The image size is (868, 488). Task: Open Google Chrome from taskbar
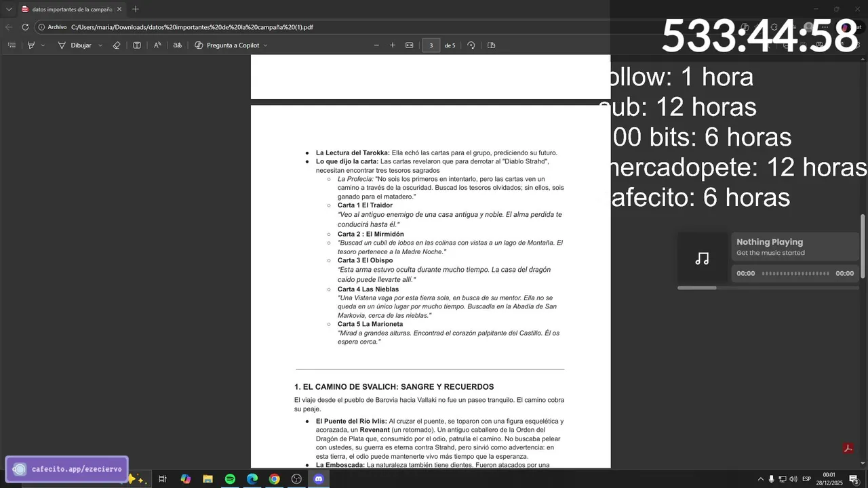point(274,479)
